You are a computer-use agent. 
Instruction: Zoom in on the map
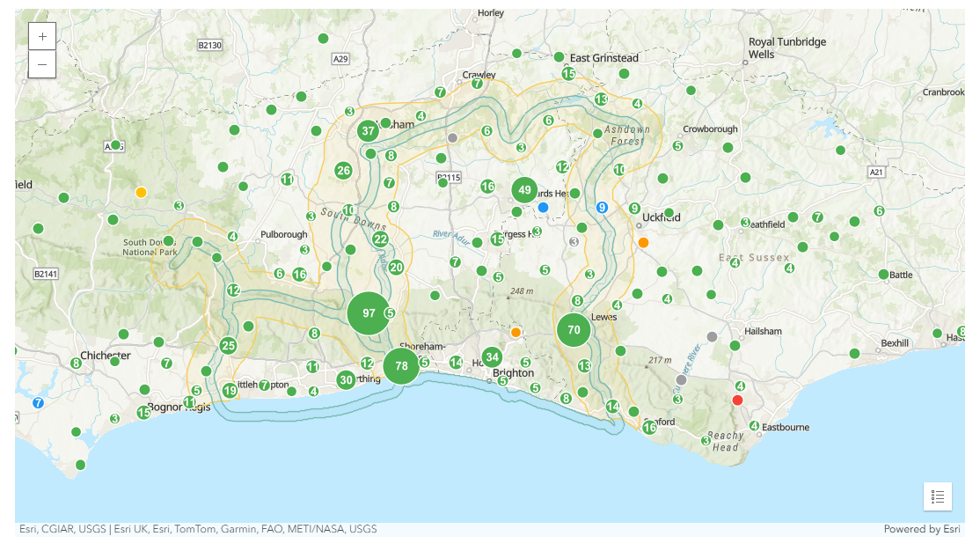(x=42, y=36)
